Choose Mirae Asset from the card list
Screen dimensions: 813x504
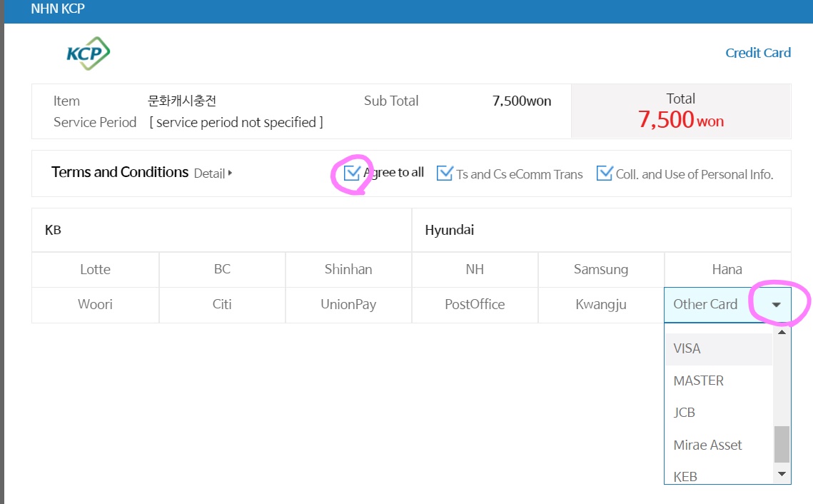pyautogui.click(x=719, y=445)
